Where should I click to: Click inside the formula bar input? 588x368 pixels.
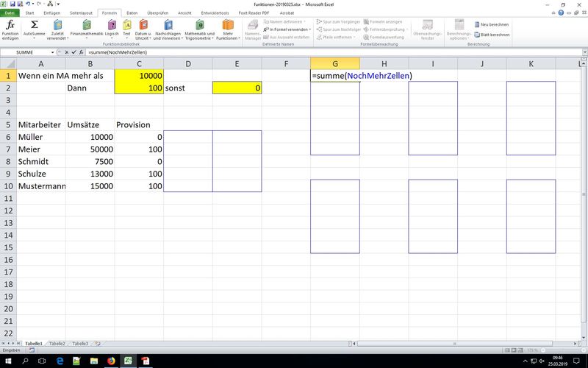click(x=334, y=52)
